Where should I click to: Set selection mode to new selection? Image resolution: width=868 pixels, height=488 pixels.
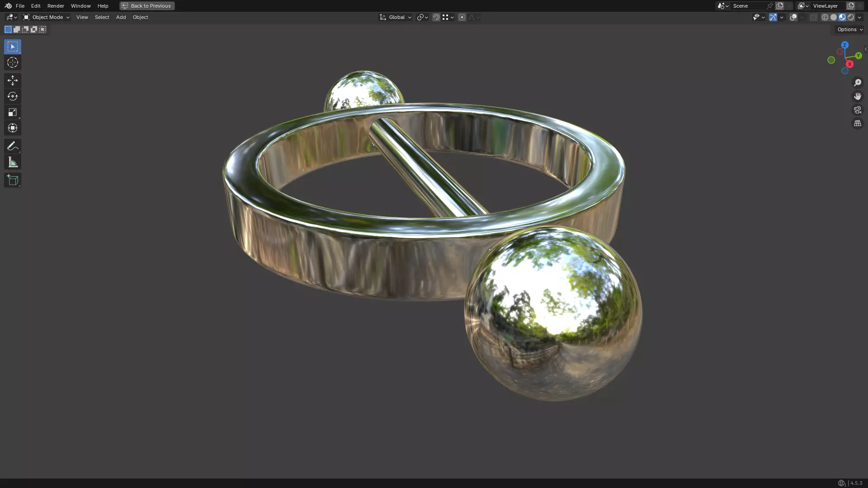[8, 29]
